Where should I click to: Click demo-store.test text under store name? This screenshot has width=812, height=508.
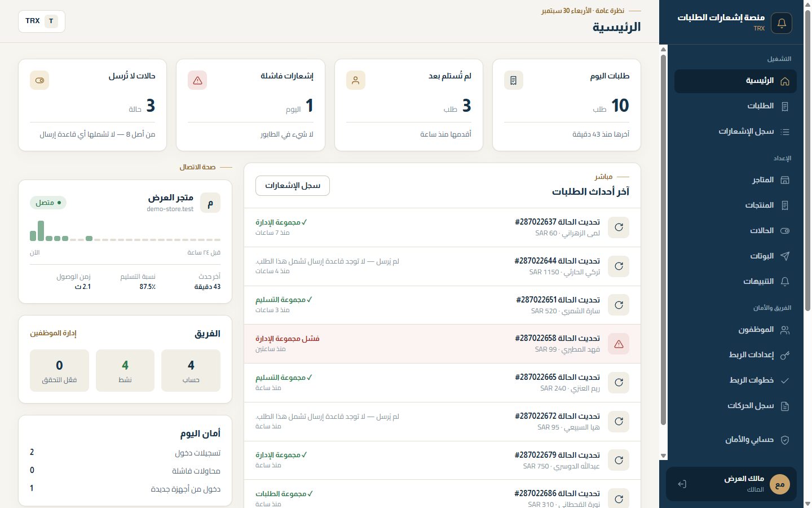tap(170, 209)
